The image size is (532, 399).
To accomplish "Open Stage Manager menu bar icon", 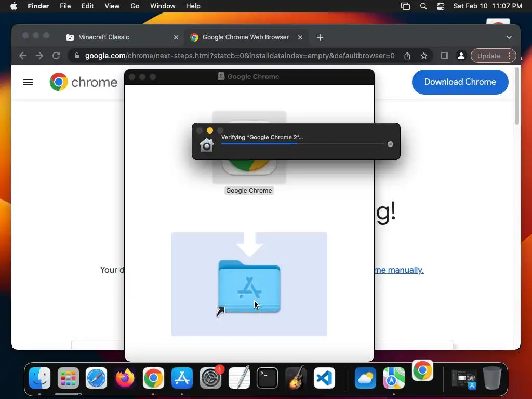I will [x=405, y=6].
